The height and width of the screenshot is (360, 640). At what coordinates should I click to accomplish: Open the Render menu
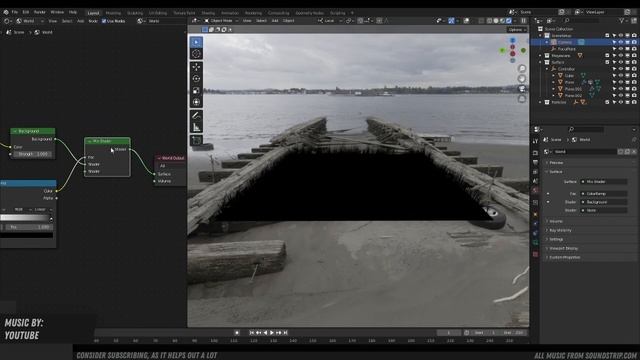click(40, 12)
